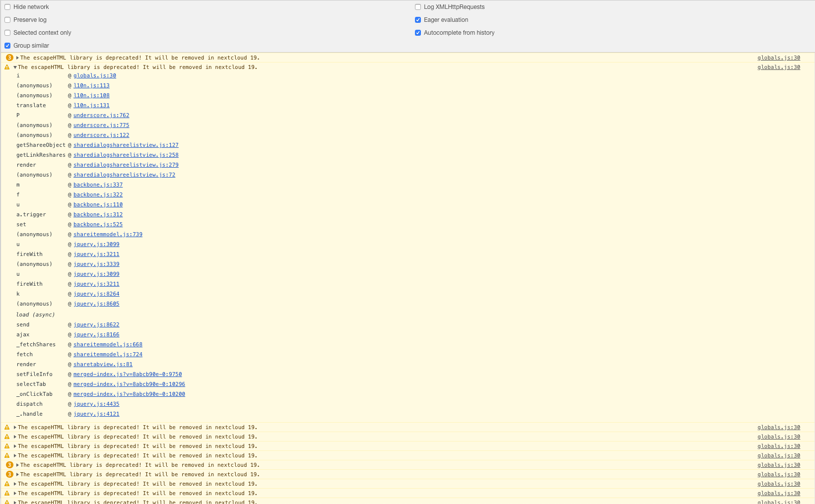Open jquery.js:4121 _.handle link

96,414
